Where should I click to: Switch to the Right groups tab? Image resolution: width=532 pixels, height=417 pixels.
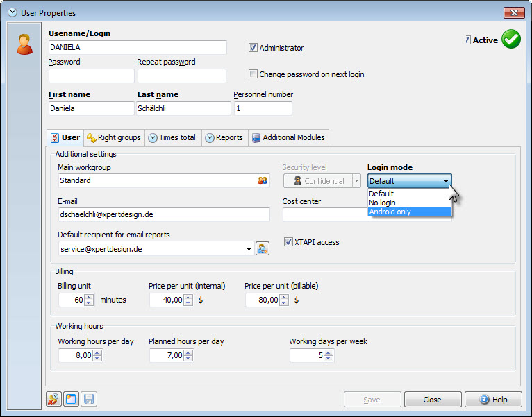[x=115, y=137]
